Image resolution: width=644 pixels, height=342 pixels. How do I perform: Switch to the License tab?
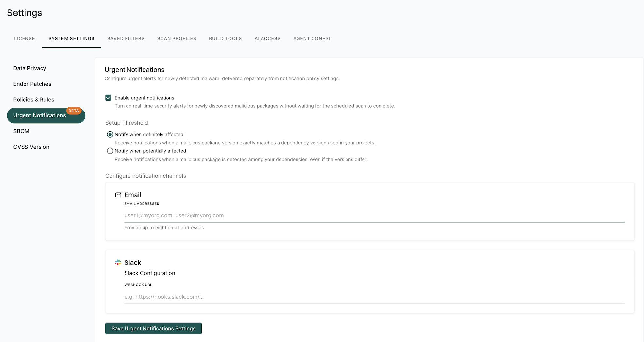(x=25, y=39)
